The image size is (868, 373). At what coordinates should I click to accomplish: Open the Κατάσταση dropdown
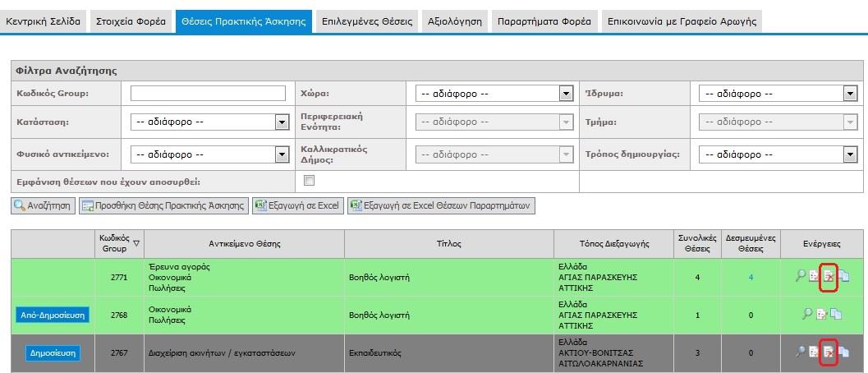pos(209,122)
